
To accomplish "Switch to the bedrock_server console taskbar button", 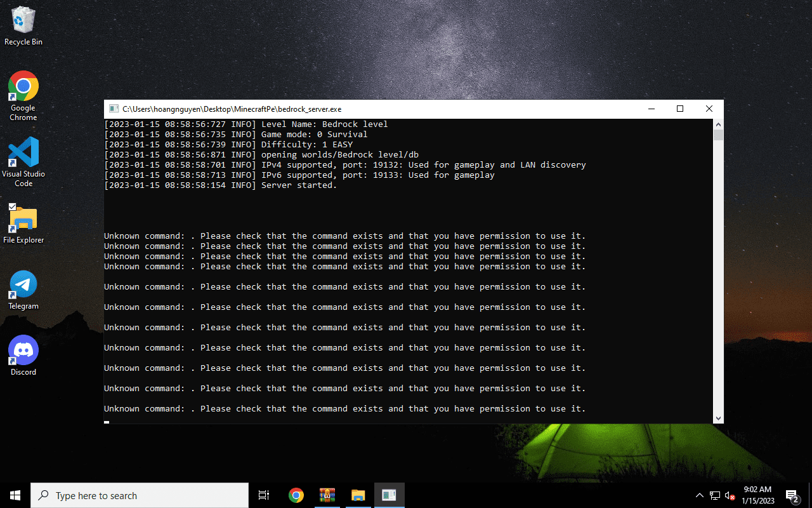I will point(389,495).
